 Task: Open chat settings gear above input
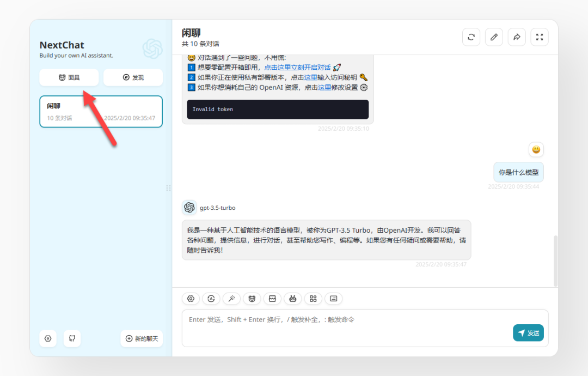tap(191, 299)
